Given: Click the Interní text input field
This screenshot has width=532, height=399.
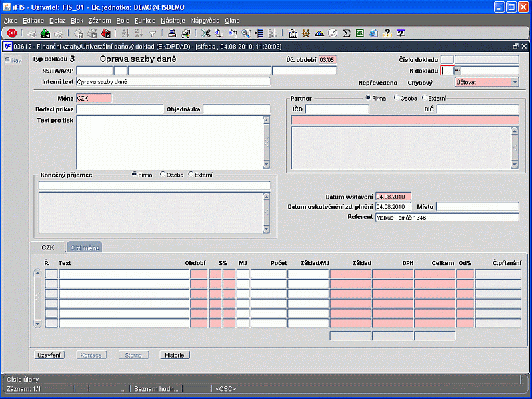Looking at the screenshot, I should [x=173, y=82].
